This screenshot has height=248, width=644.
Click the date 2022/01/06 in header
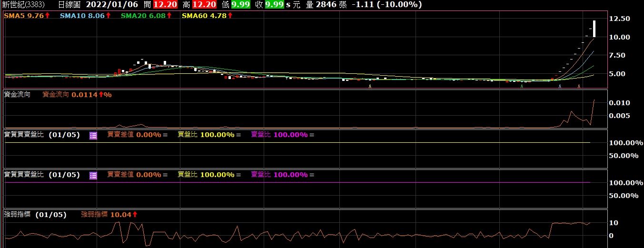(111, 5)
